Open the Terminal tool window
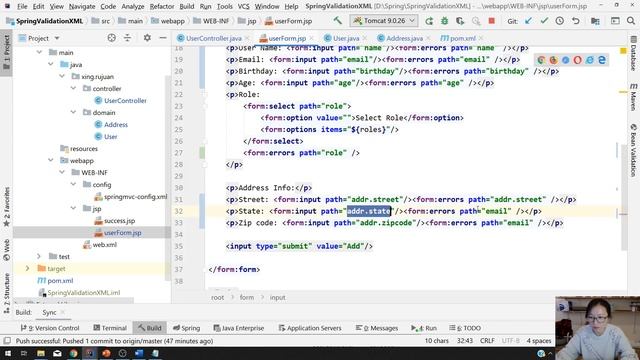Screen dimensions: 640x360 coord(110,328)
